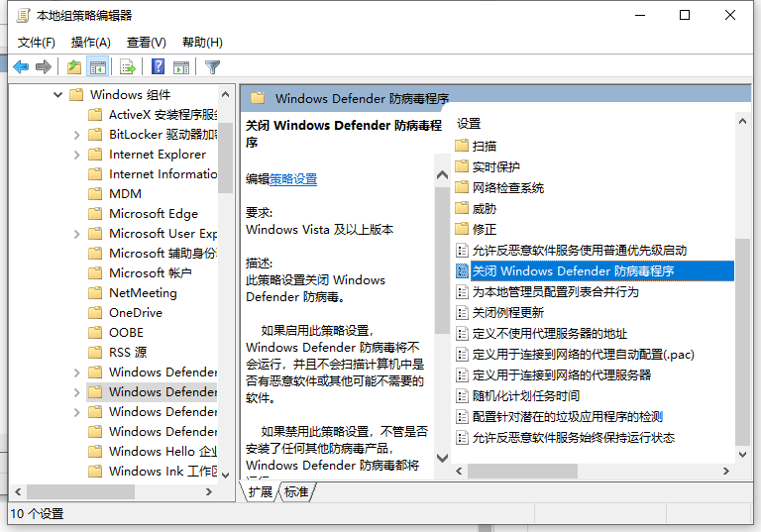Switch to the 标准 tab

296,491
